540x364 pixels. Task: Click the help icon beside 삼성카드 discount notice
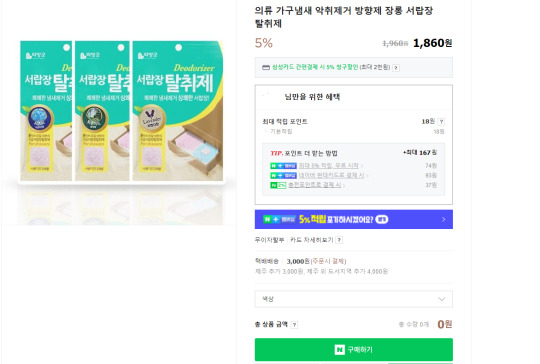pyautogui.click(x=396, y=68)
